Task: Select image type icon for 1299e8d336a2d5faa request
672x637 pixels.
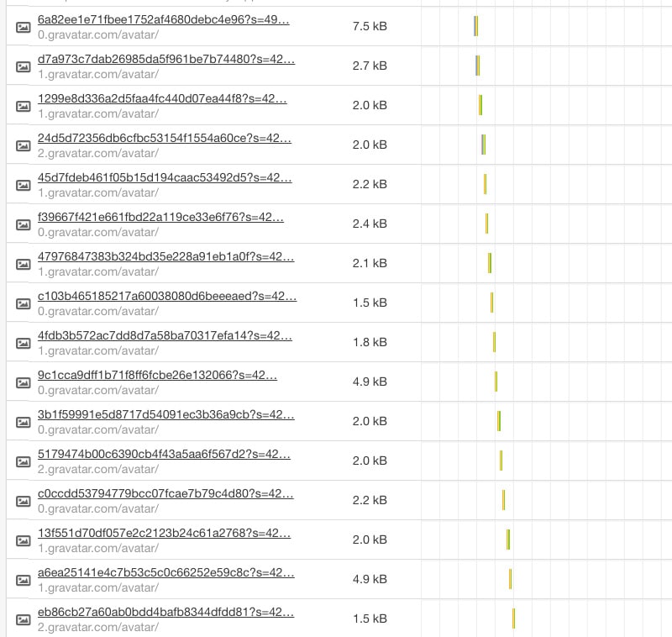Action: point(24,106)
